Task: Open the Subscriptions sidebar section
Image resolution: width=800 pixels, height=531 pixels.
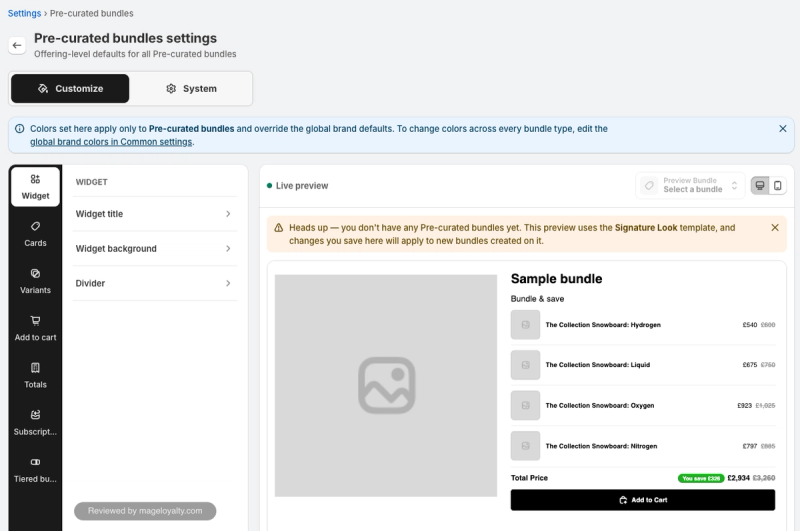Action: point(35,423)
